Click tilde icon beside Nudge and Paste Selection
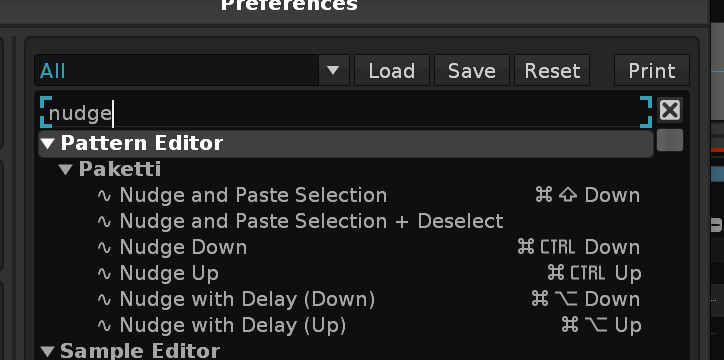The width and height of the screenshot is (724, 360). pyautogui.click(x=104, y=196)
